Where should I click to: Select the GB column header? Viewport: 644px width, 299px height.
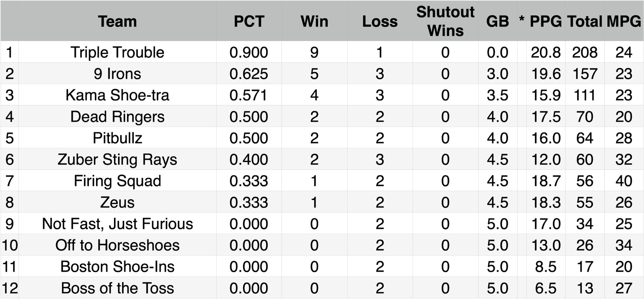point(497,22)
